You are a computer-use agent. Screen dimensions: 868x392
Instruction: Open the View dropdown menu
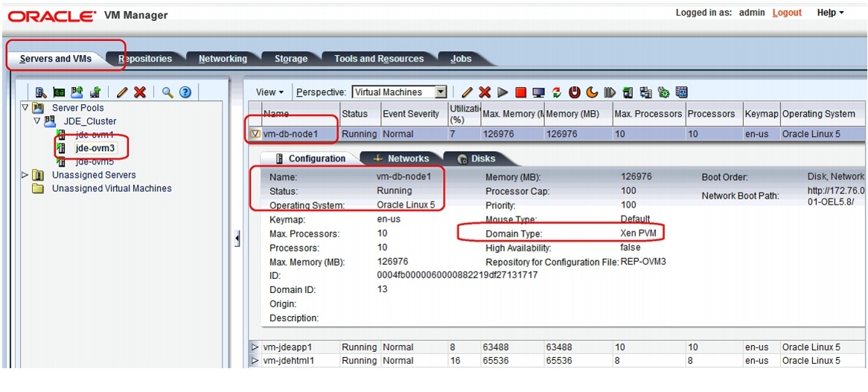pos(269,92)
